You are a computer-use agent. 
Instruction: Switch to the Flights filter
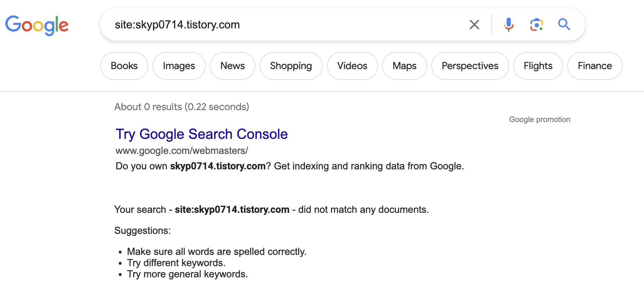tap(538, 66)
